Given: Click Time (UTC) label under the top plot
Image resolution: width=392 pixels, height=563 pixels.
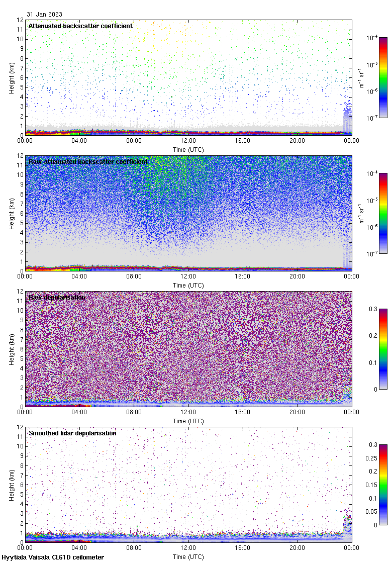Looking at the screenshot, I should pos(188,150).
